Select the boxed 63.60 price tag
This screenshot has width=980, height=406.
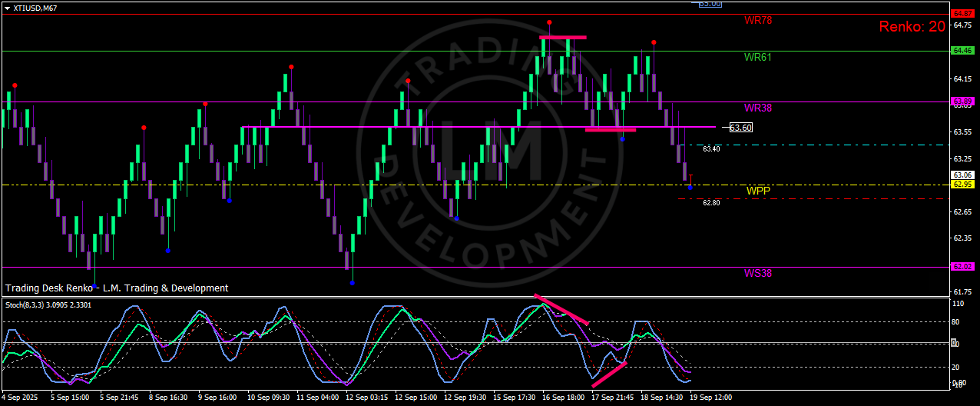[740, 128]
